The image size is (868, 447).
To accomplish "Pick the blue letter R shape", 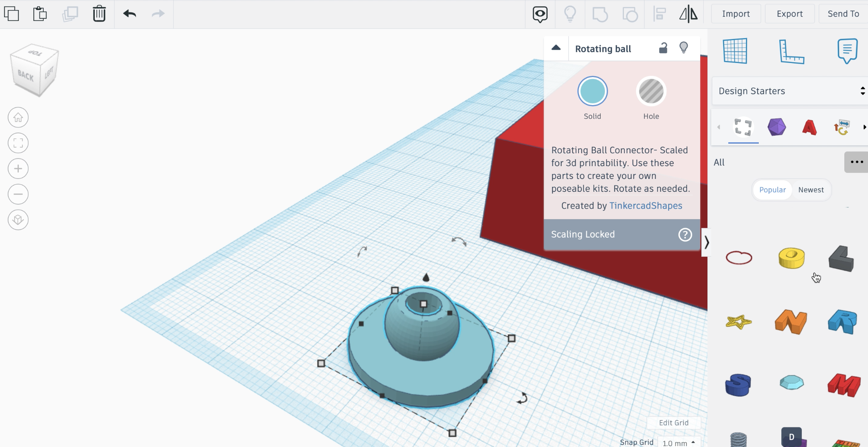I will click(842, 322).
